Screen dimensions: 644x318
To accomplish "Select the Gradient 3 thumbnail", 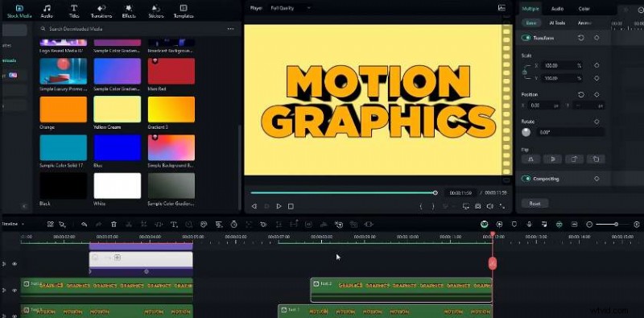I will 171,109.
